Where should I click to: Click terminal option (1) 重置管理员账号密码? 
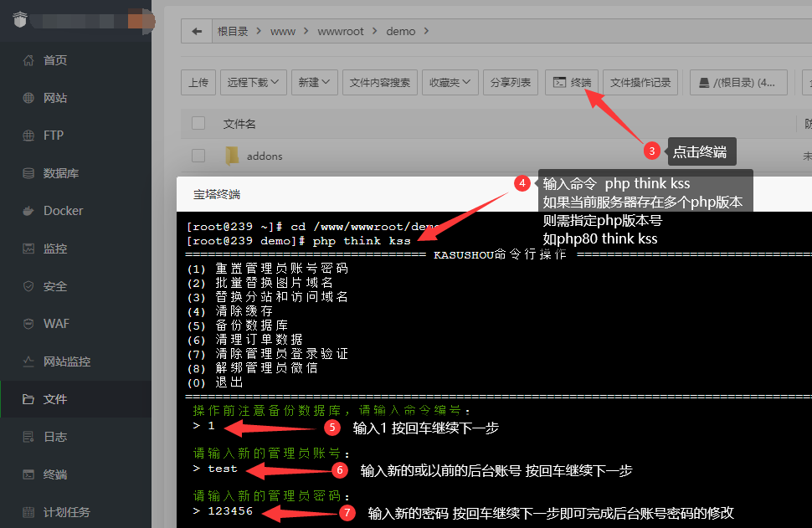(x=267, y=268)
